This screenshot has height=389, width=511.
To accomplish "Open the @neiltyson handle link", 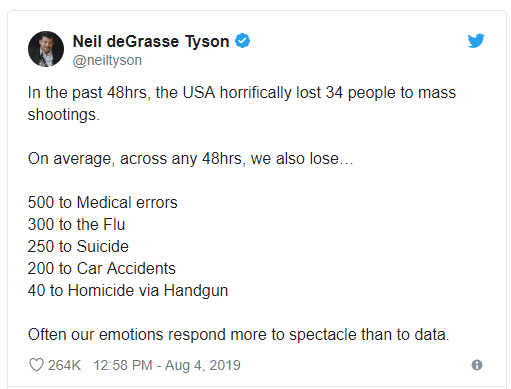I will 107,60.
